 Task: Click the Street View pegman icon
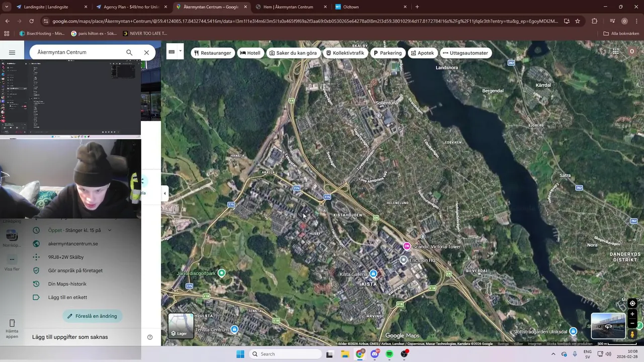(632, 334)
